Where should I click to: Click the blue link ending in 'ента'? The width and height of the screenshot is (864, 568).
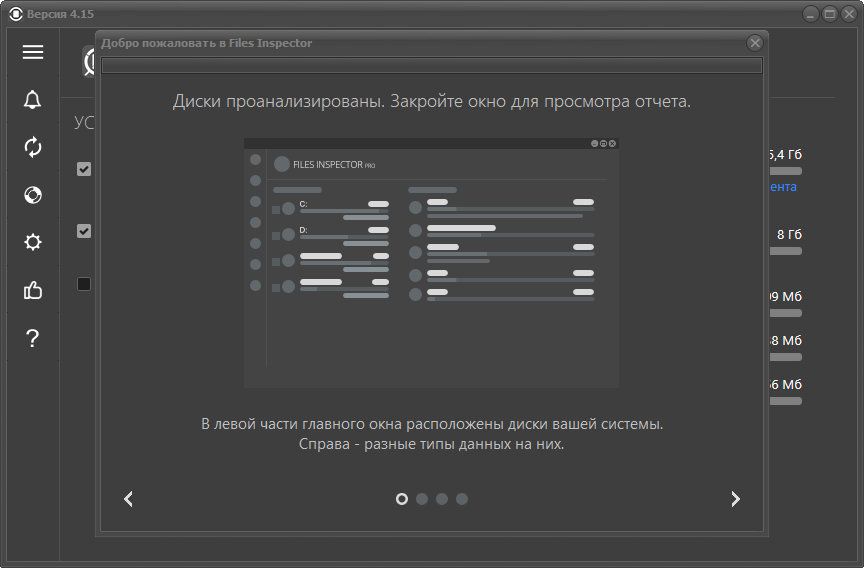point(783,187)
